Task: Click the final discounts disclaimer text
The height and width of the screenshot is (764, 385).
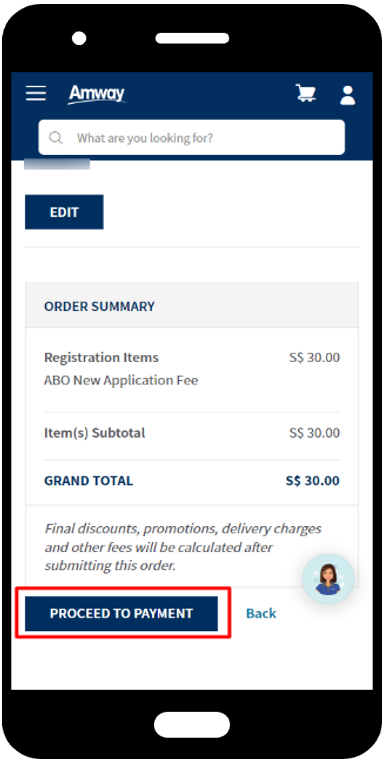Action: 183,547
